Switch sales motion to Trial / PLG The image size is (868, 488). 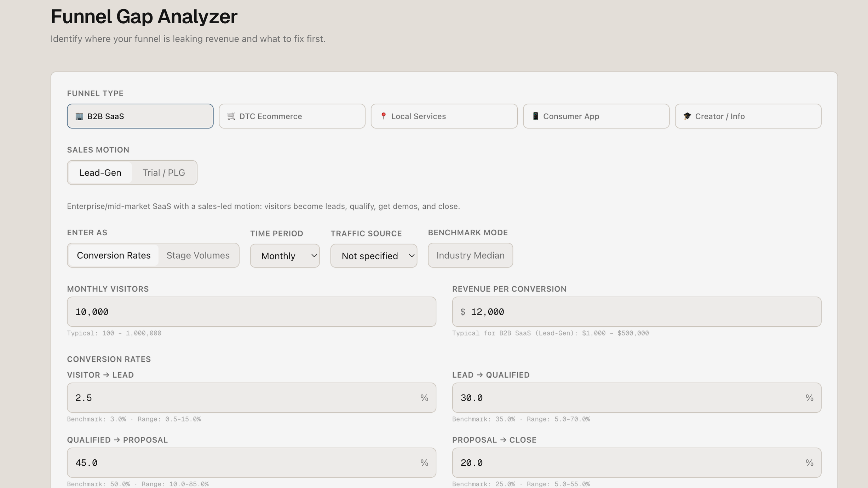163,172
